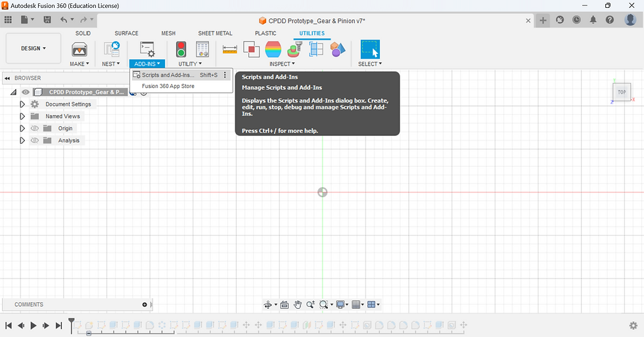The width and height of the screenshot is (644, 337).
Task: Collapse the CPDD Prototype root node
Action: [14, 92]
